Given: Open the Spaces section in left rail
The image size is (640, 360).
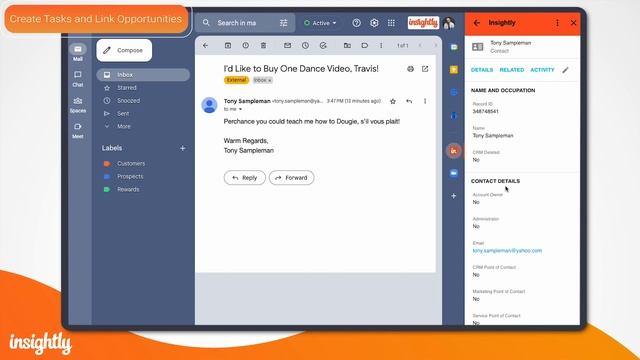Looking at the screenshot, I should coord(78,105).
